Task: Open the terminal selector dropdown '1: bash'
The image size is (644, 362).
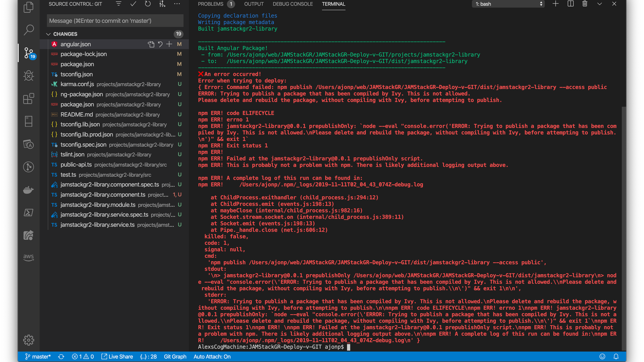Action: tap(508, 4)
